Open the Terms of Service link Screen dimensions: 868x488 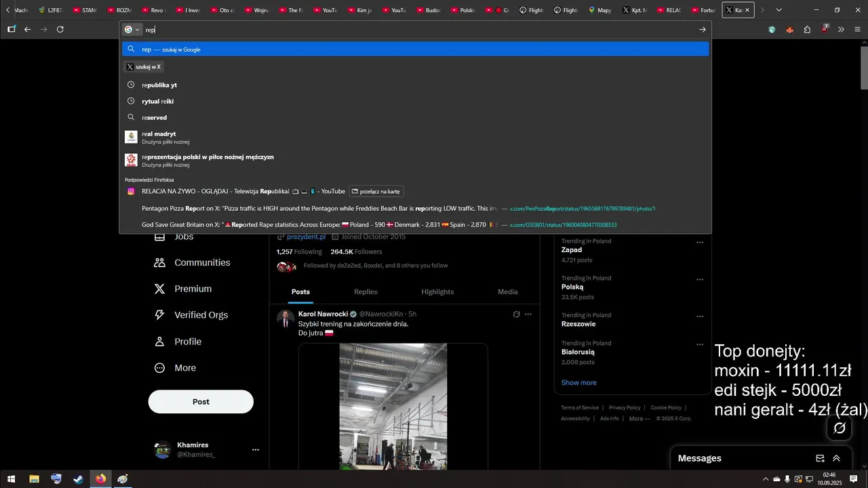click(x=580, y=407)
